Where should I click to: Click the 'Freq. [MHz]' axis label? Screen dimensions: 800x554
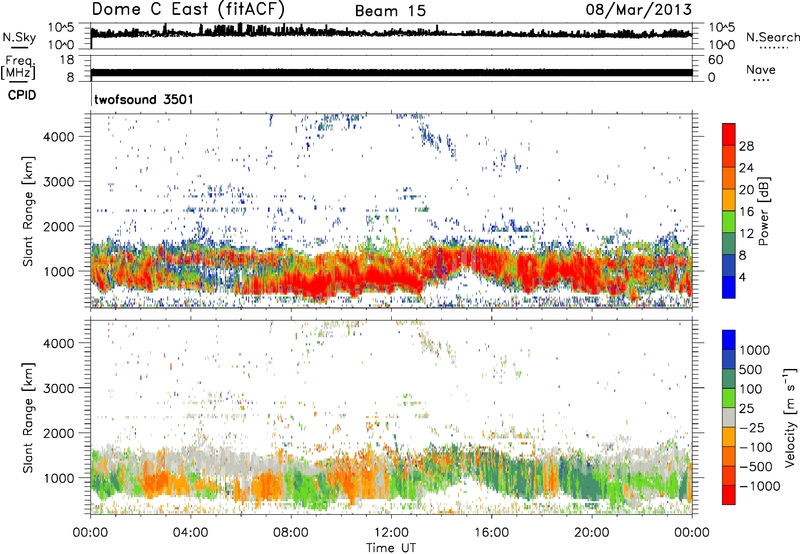click(x=18, y=68)
